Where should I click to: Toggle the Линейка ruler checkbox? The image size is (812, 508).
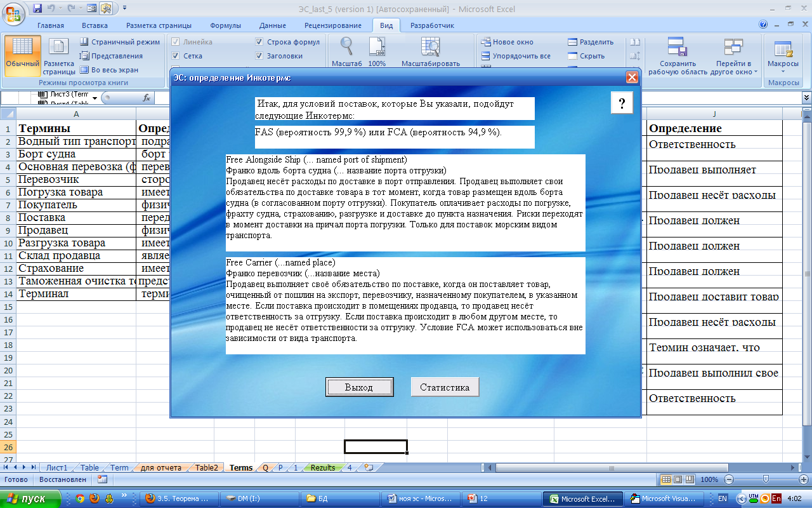tap(176, 42)
